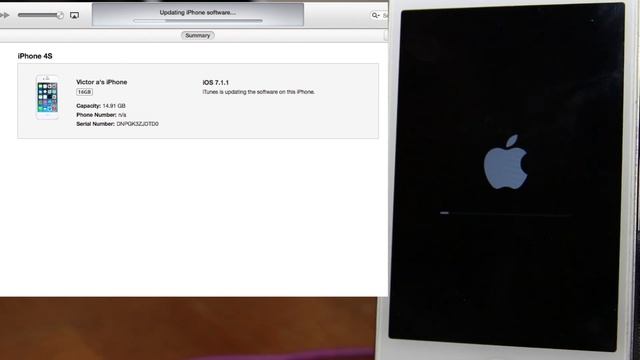Click the Updating iPhone software progress bar

[x=198, y=20]
